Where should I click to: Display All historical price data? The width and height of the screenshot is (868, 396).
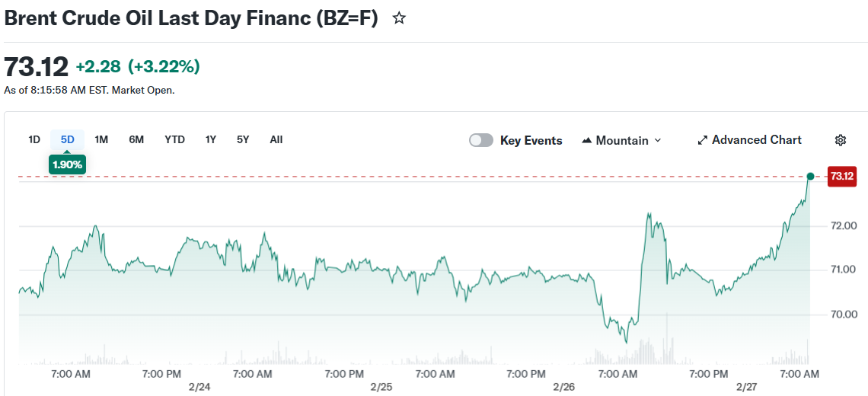(276, 139)
